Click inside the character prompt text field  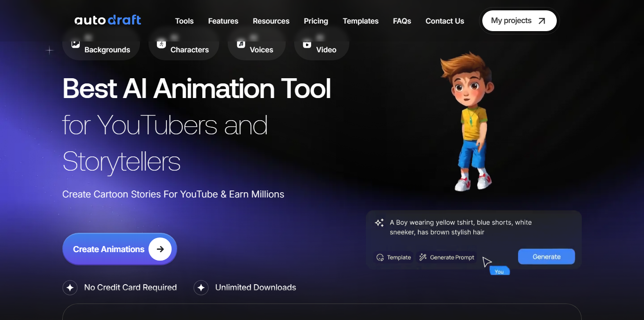click(461, 227)
